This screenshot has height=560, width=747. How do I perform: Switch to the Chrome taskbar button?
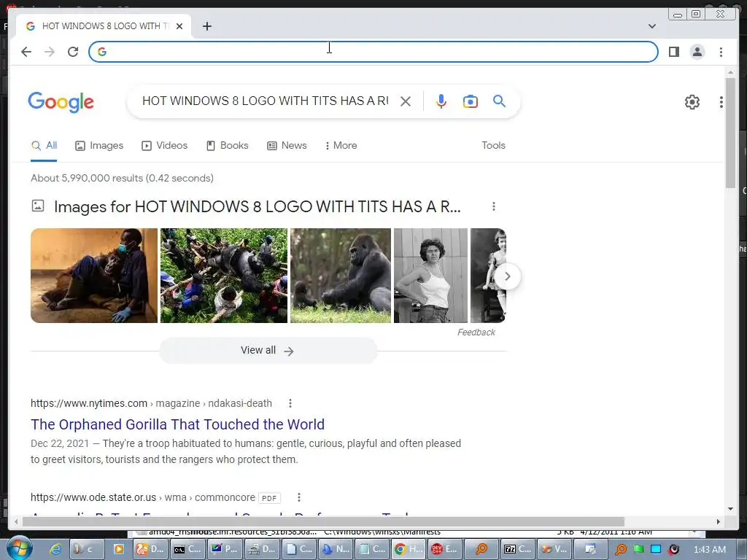pyautogui.click(x=409, y=549)
